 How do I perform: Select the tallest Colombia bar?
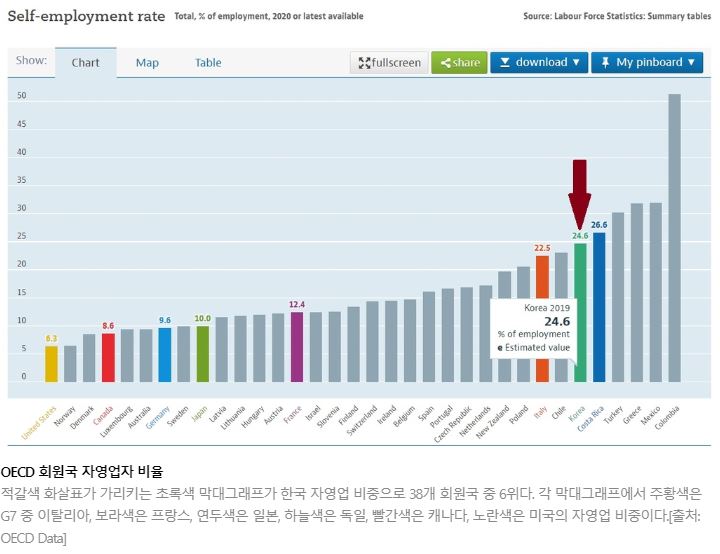(x=675, y=238)
